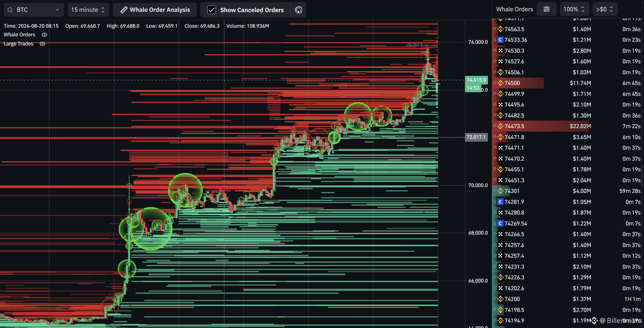Click the Binance icon on row 74301

point(500,191)
